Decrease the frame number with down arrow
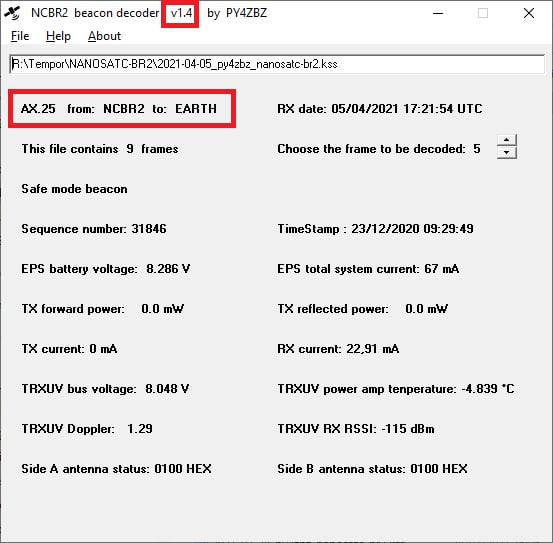The image size is (553, 543). coord(507,153)
